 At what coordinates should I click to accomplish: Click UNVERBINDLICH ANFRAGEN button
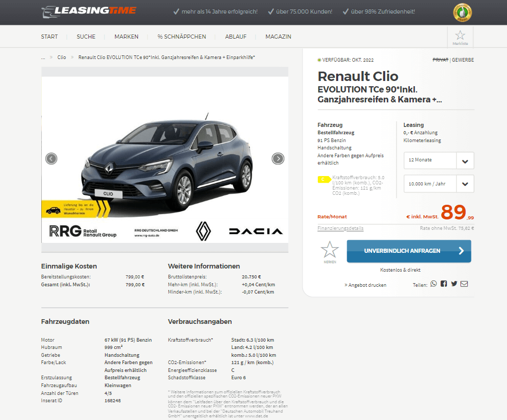409,251
